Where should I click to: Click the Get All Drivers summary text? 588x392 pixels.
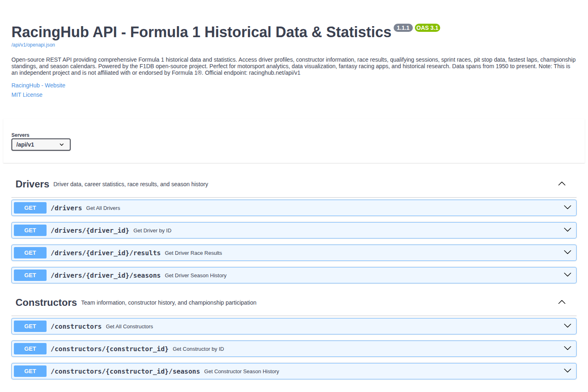click(x=103, y=208)
